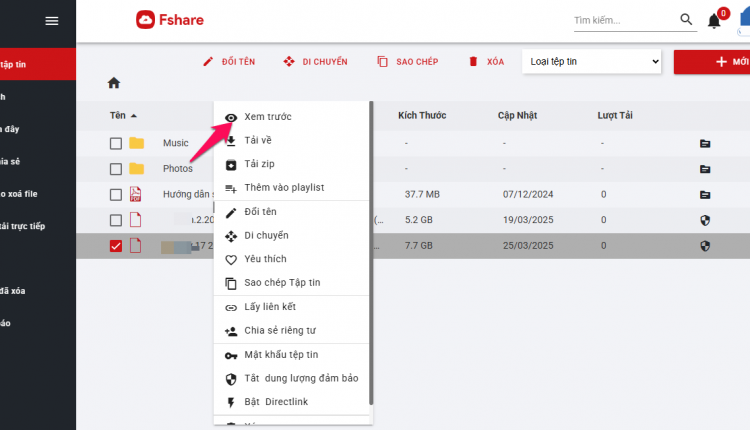Click the DI CHUYỂN toolbar button
The width and height of the screenshot is (750, 430).
click(315, 62)
